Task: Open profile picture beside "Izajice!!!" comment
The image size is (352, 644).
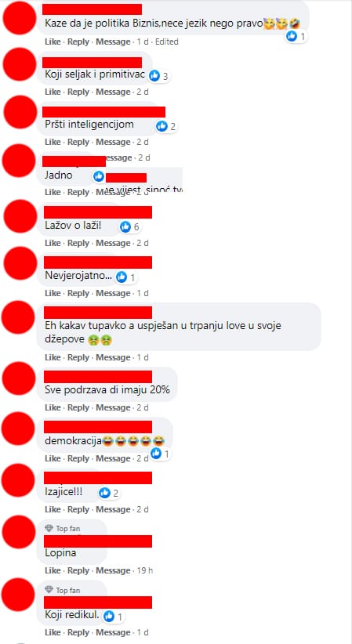Action: coord(19,480)
